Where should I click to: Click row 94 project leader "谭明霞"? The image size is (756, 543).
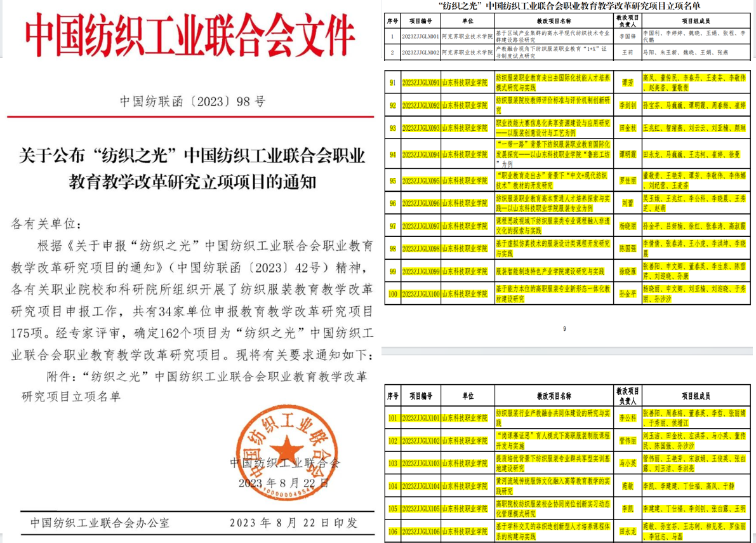point(627,155)
